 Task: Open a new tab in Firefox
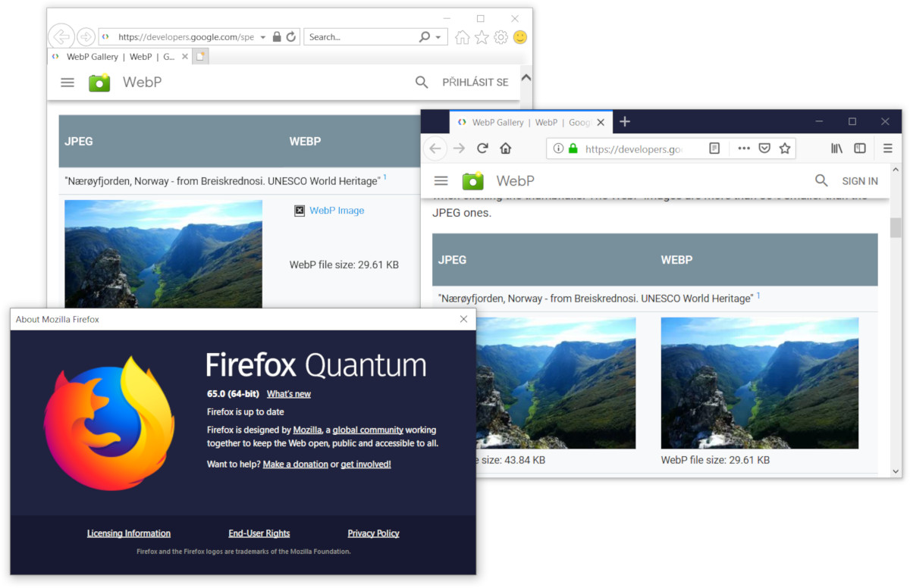[625, 122]
